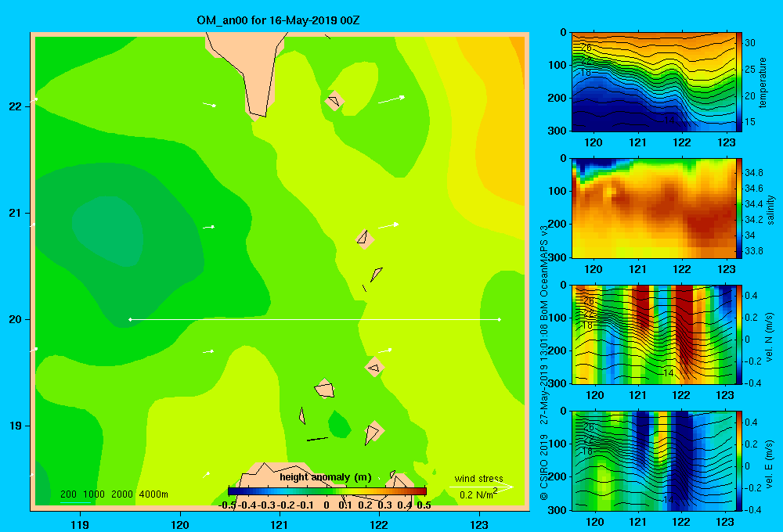Click the wind stress reference arrow in legend
783x532 pixels.
coord(481,487)
